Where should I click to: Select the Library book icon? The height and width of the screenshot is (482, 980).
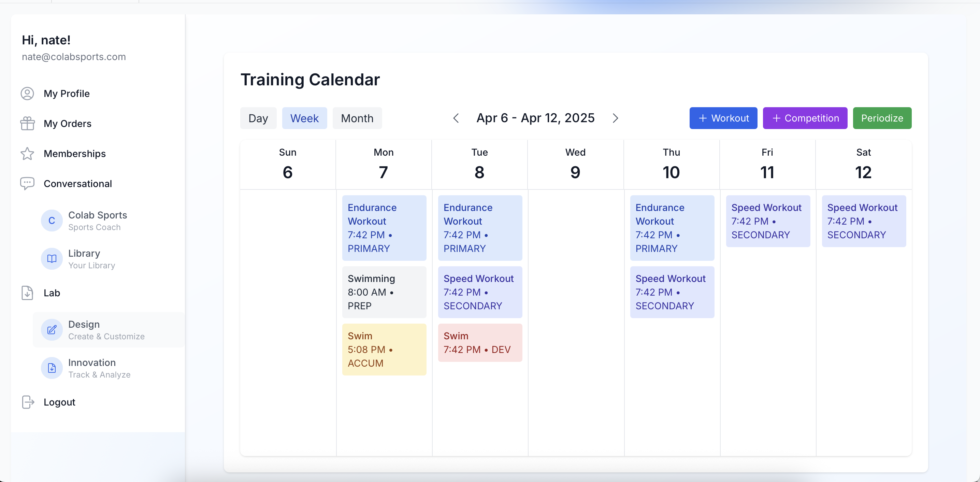tap(52, 259)
